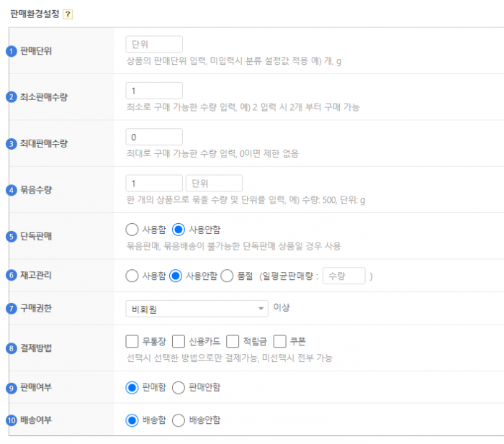Choose 품절 stock option
This screenshot has width=504, height=444.
click(227, 276)
